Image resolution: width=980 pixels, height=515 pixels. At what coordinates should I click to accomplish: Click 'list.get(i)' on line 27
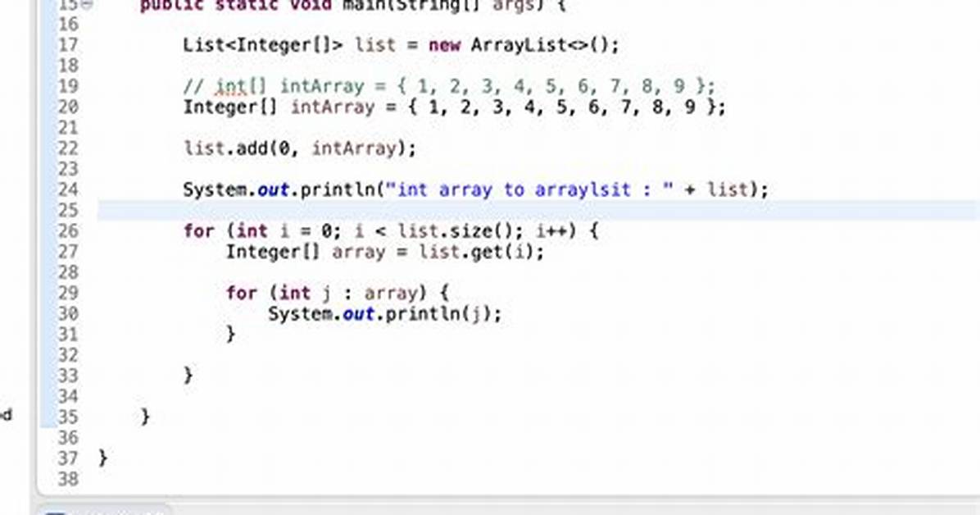coord(476,252)
